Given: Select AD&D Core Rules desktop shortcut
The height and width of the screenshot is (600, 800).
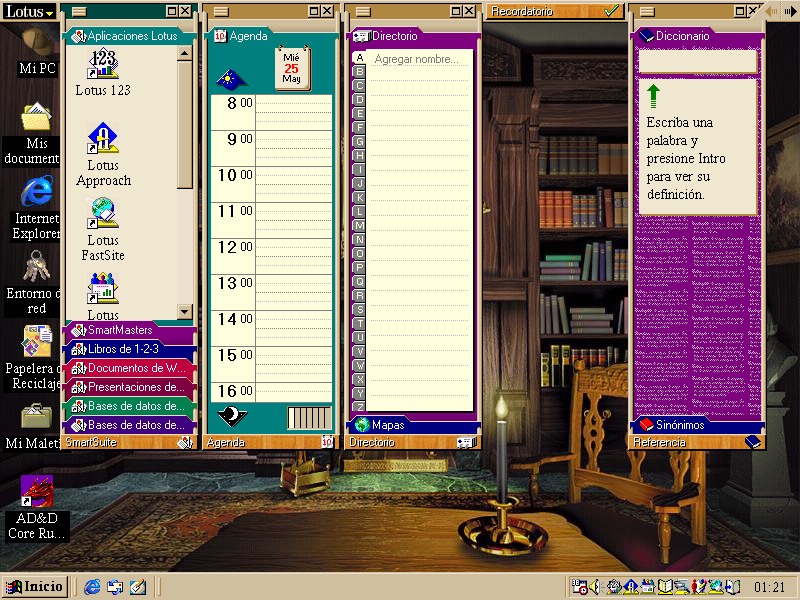Looking at the screenshot, I should click(x=36, y=508).
